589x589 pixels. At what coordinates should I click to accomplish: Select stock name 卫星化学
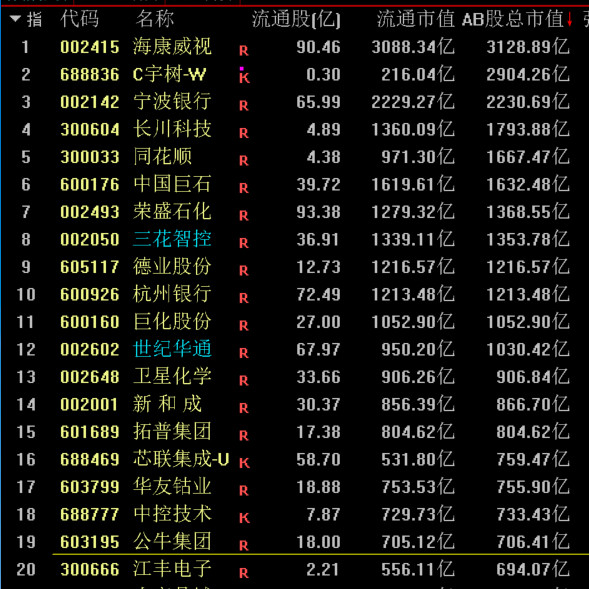[172, 376]
